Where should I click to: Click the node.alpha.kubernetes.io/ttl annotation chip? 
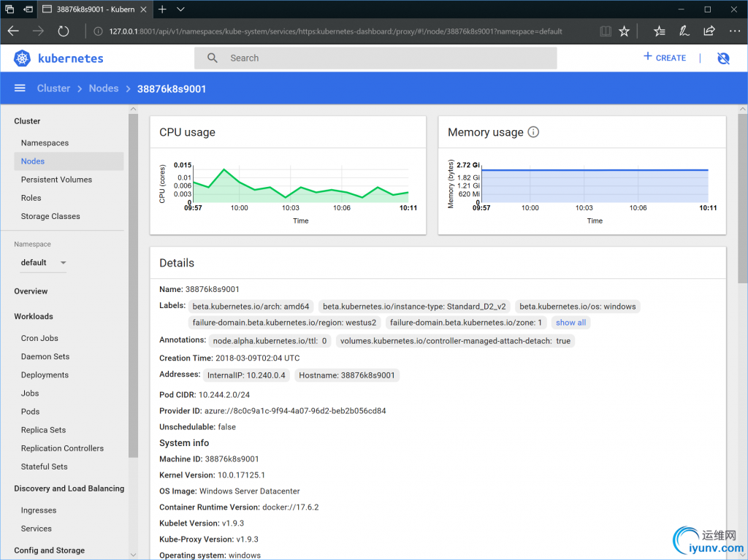point(270,341)
